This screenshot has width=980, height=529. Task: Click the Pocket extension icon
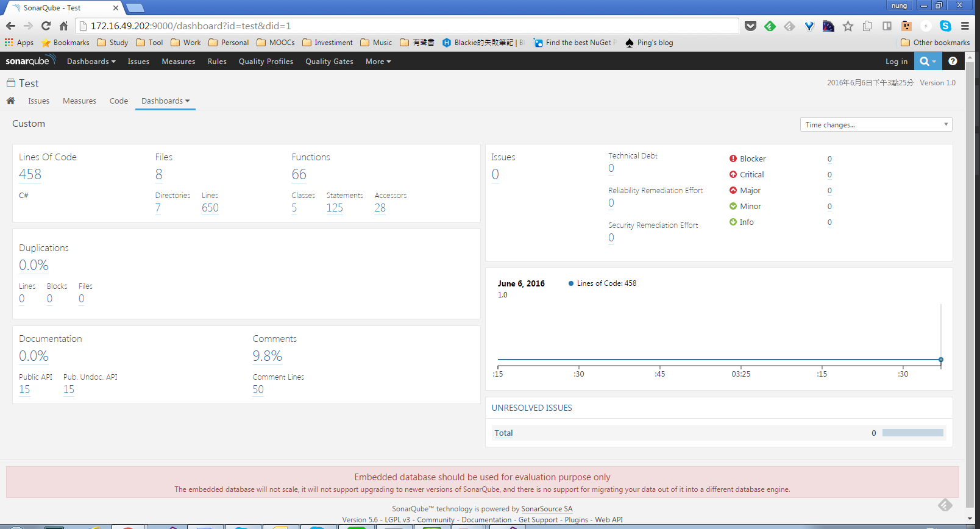click(751, 26)
